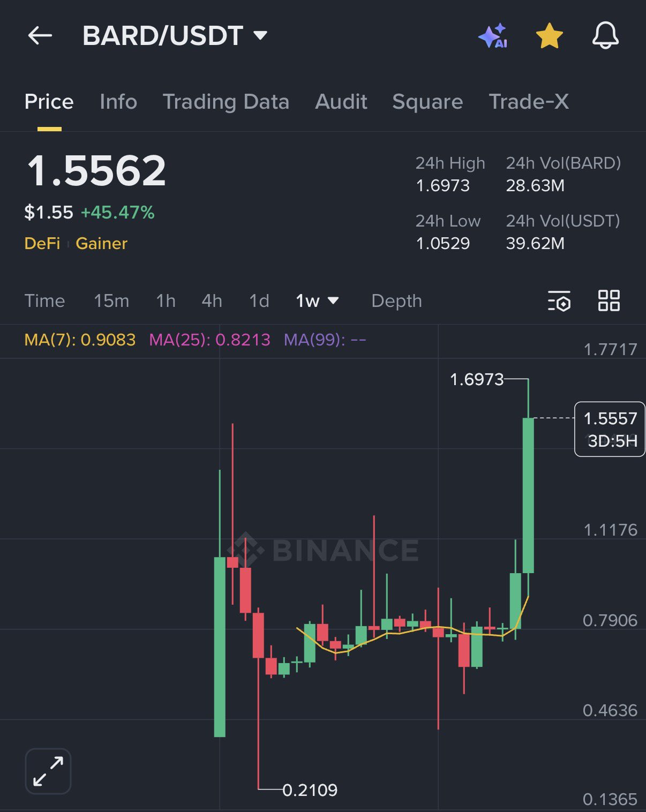Tap the DeFi category tag

42,244
